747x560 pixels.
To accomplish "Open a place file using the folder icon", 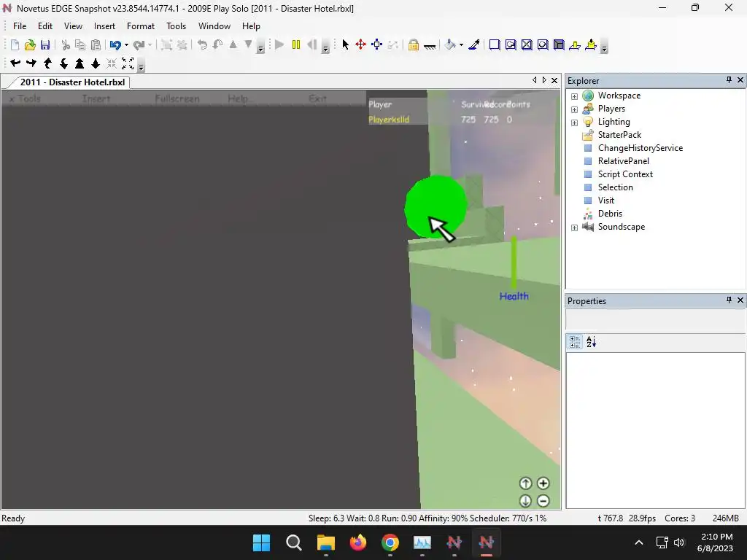I will 30,44.
